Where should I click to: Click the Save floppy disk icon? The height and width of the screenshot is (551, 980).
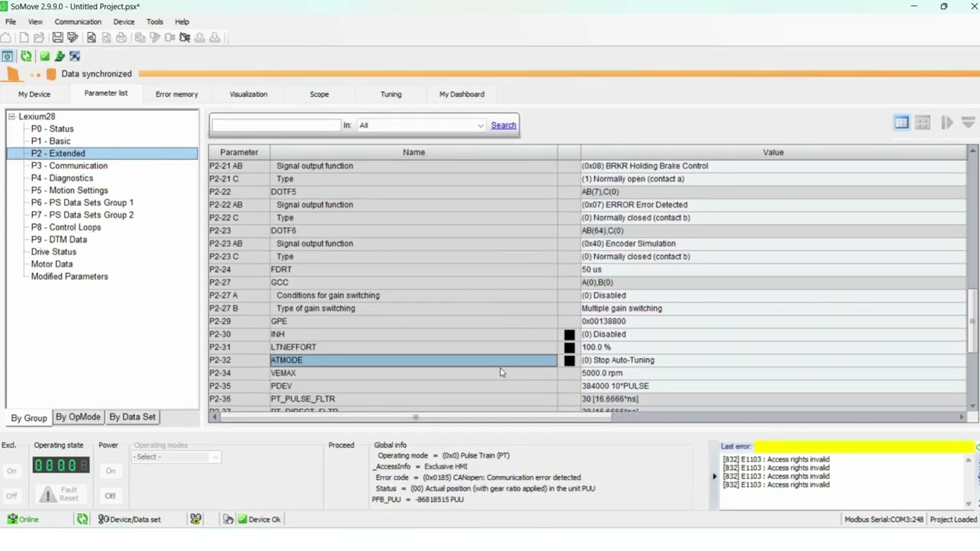point(57,37)
